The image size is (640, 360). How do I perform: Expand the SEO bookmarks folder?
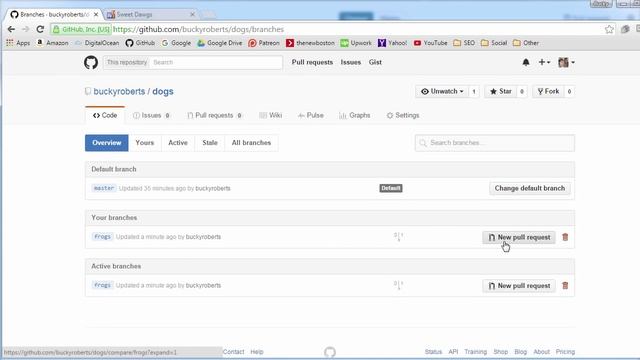tap(464, 43)
